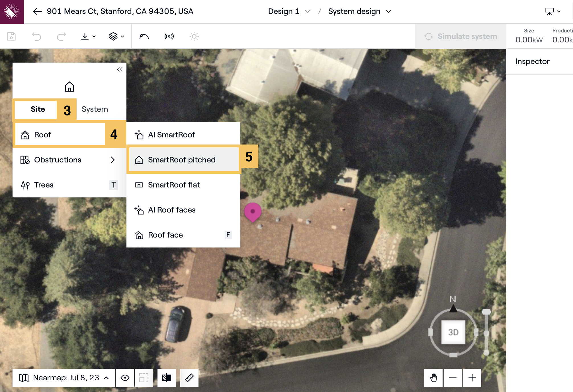Click the back arrow beside address
This screenshot has width=573, height=392.
coord(37,11)
